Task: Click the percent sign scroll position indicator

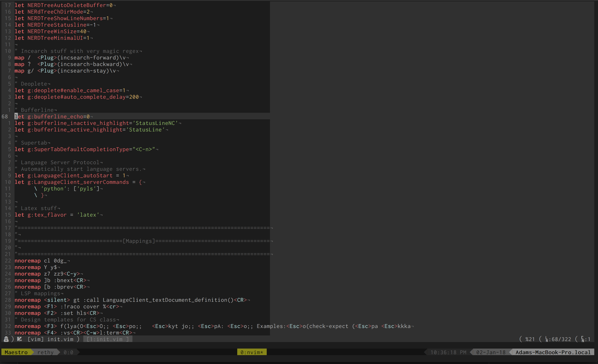Action: [x=527, y=339]
